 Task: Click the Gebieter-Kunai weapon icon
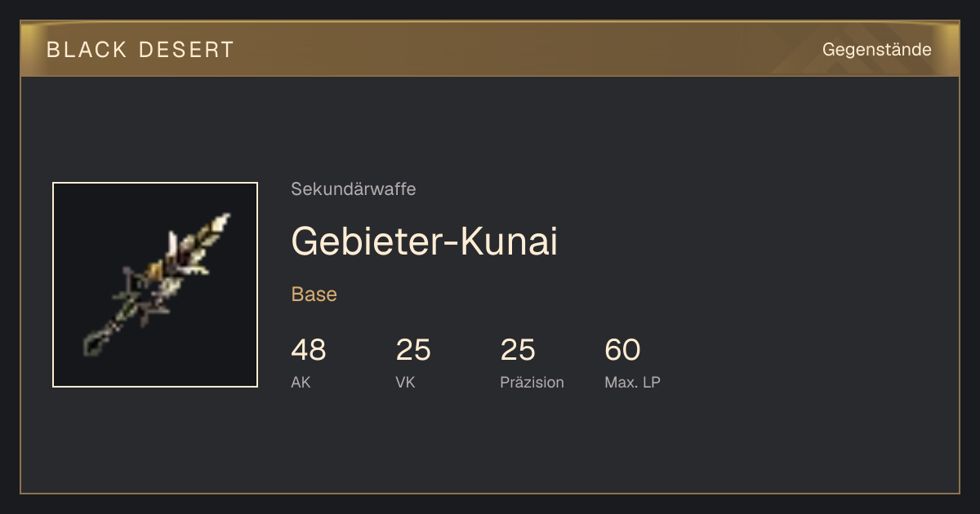click(155, 285)
